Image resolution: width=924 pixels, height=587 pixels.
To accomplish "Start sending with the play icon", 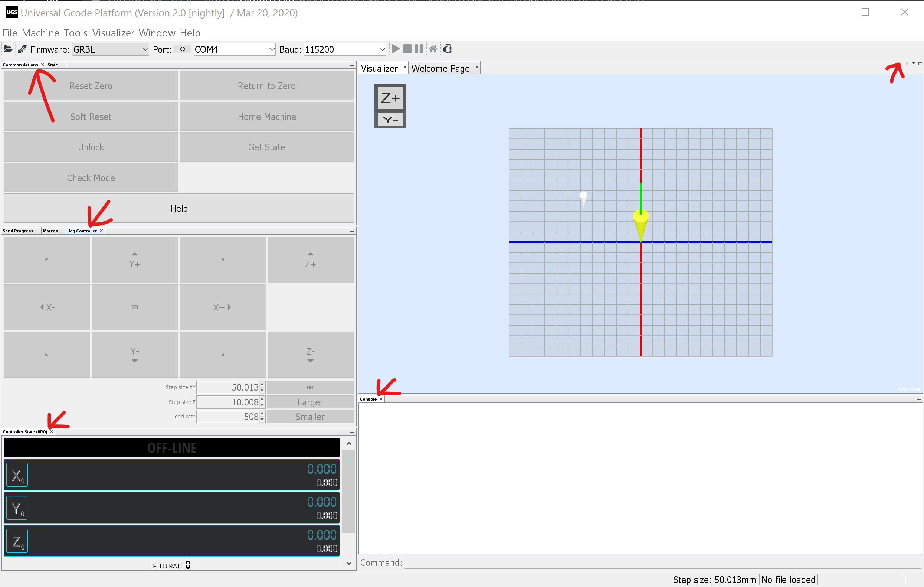I will point(396,49).
